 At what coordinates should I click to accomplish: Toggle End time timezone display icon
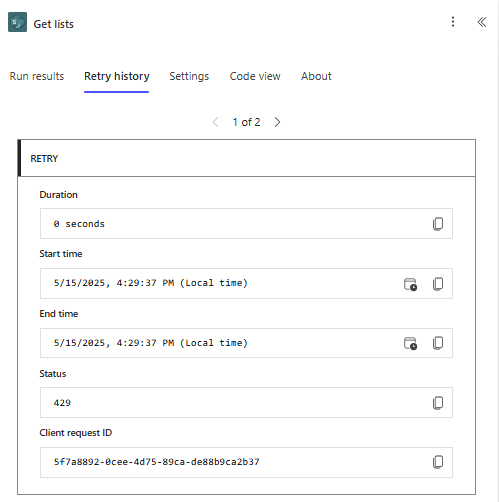click(x=410, y=343)
